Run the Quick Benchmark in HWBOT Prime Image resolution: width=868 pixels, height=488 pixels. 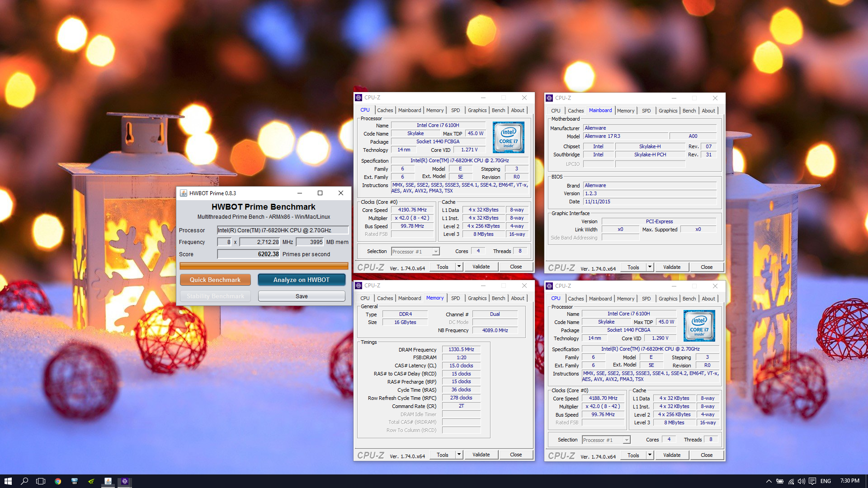point(215,280)
